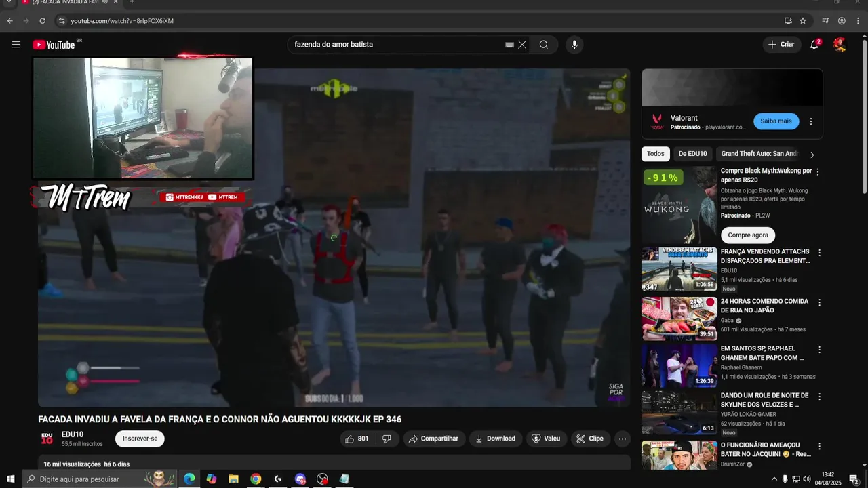The width and height of the screenshot is (868, 488).
Task: Open the EDU10 channel avatar
Action: coord(47,439)
